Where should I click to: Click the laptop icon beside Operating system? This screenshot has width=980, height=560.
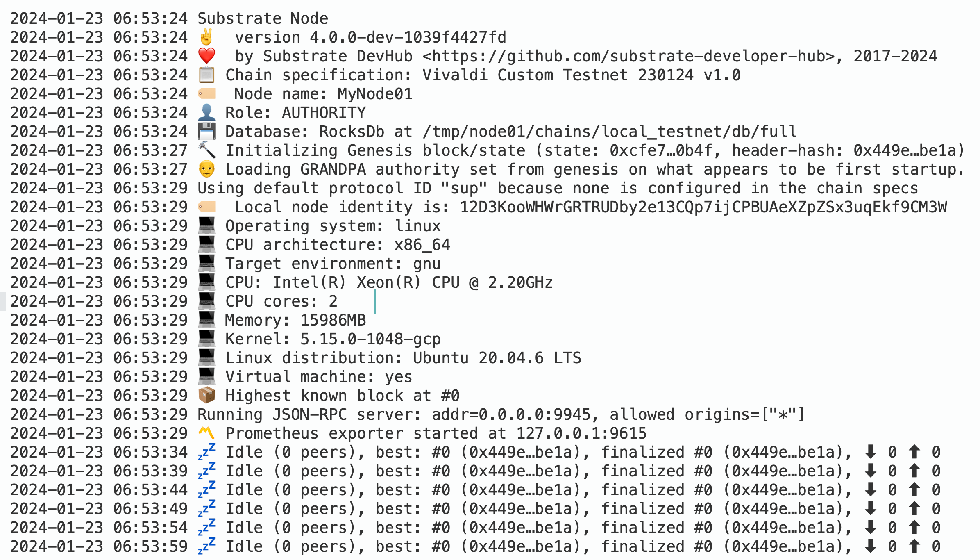[206, 226]
